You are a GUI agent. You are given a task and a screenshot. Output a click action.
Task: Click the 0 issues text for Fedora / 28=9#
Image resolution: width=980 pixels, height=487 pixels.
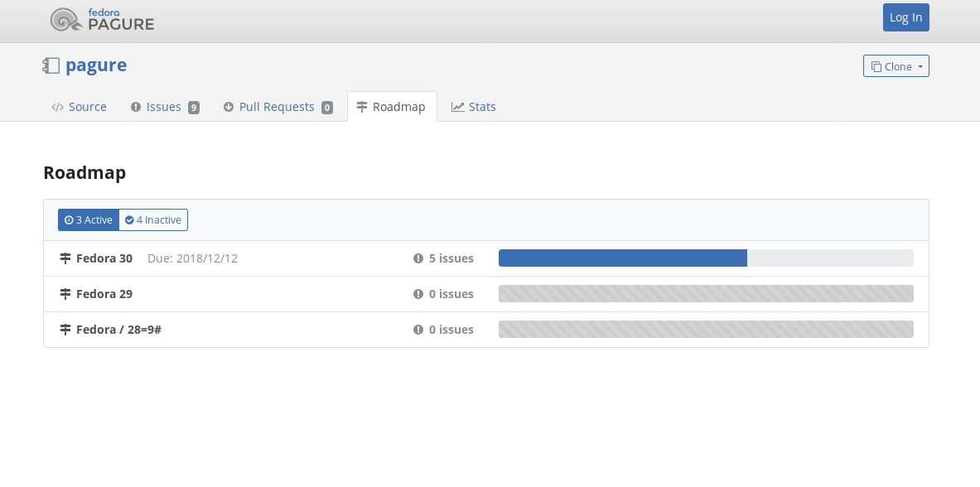tap(451, 330)
